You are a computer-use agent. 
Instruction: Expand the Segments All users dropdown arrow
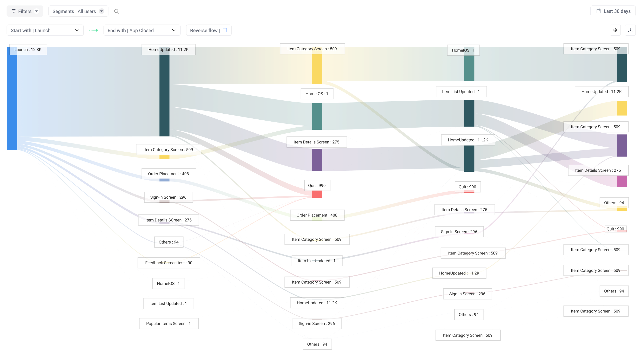tap(102, 11)
